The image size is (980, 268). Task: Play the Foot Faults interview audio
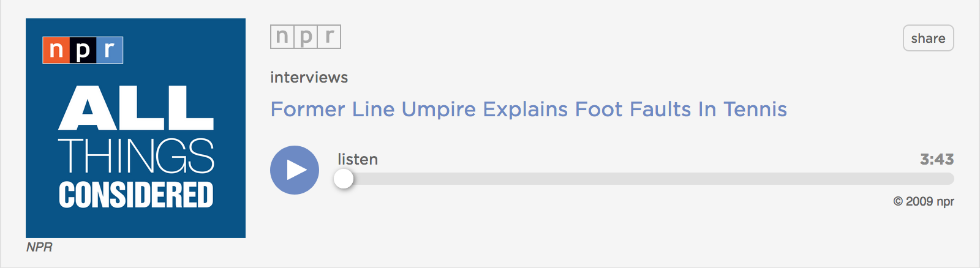click(x=295, y=170)
